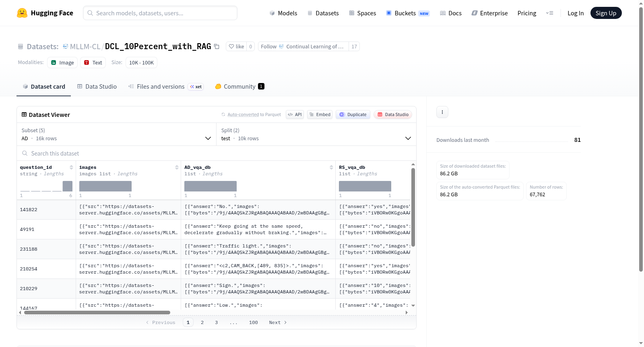The height and width of the screenshot is (347, 644).
Task: Click the Previous page button
Action: [161, 322]
